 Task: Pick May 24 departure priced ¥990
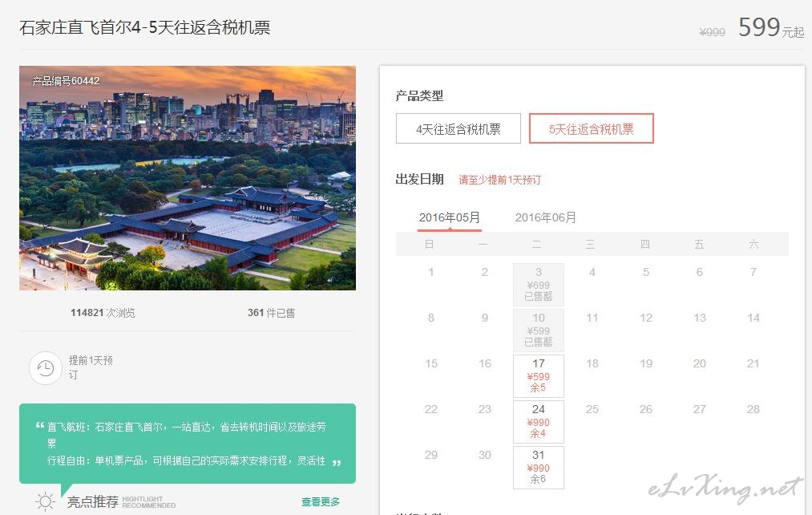[539, 421]
